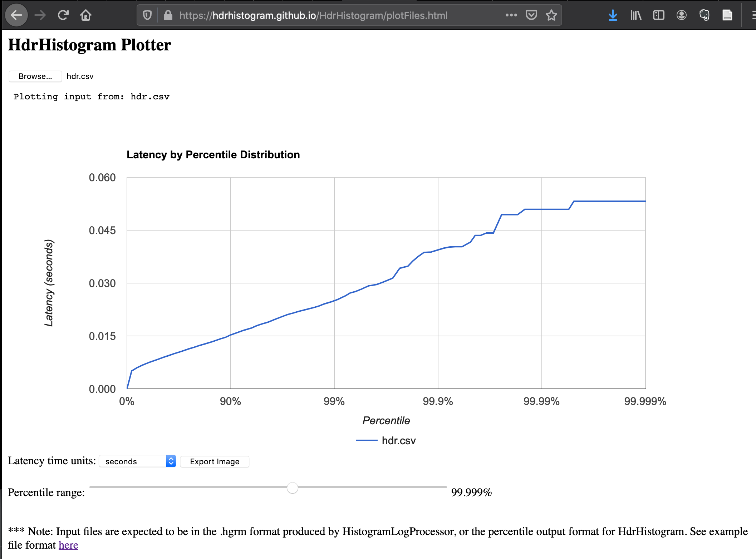Click the Percentile range slider handle
This screenshot has height=559, width=756.
click(x=292, y=488)
